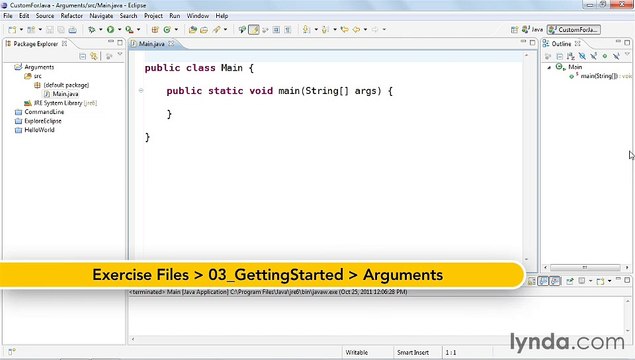Click the console scrollbar left arrow

[x=133, y=339]
